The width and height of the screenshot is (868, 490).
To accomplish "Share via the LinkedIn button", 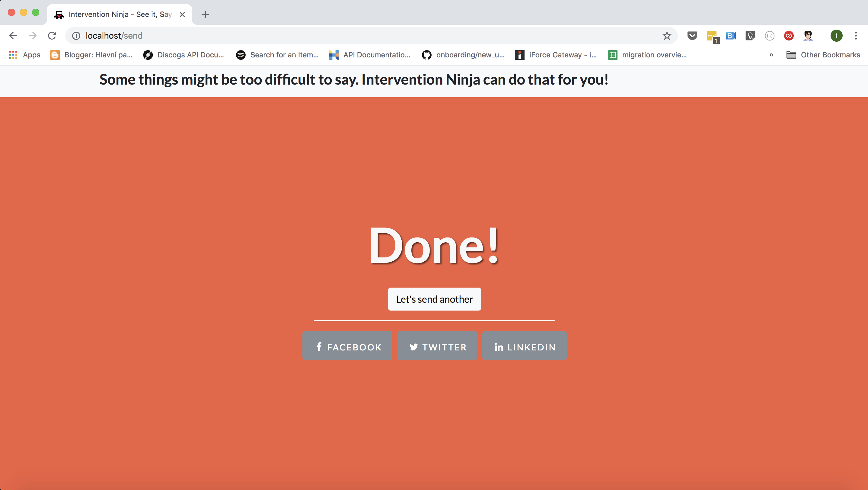I will point(524,345).
